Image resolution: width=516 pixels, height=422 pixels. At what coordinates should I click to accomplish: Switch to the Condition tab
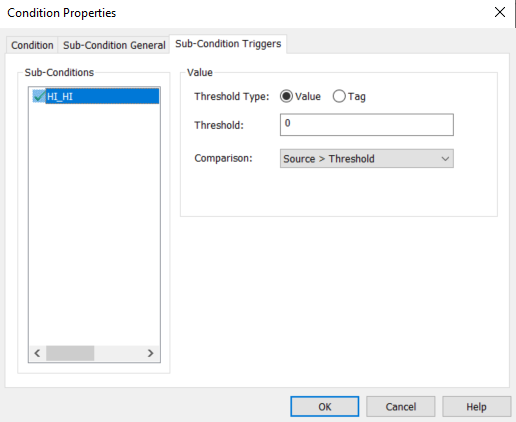click(x=32, y=45)
